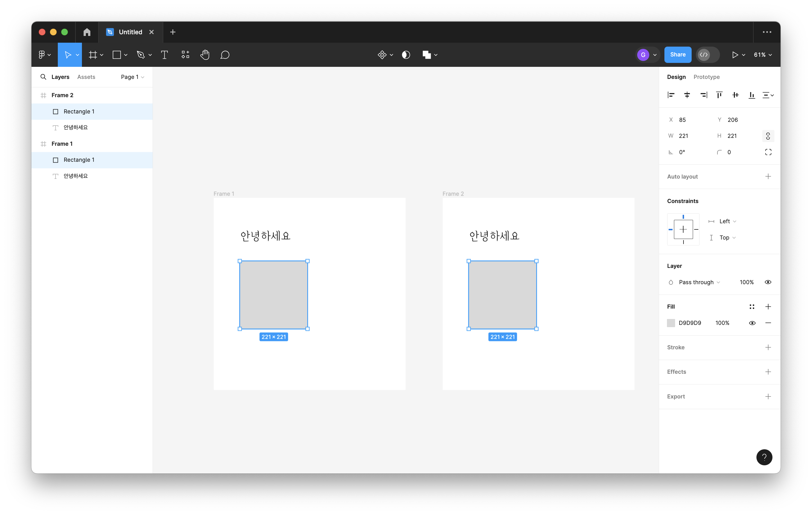Click the Share button

pos(677,55)
